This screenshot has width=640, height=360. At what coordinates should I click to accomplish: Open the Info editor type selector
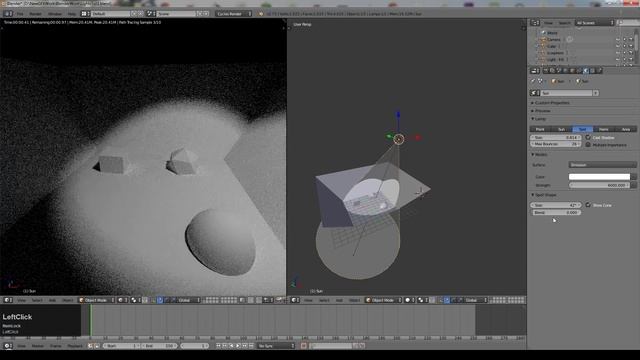8,13
